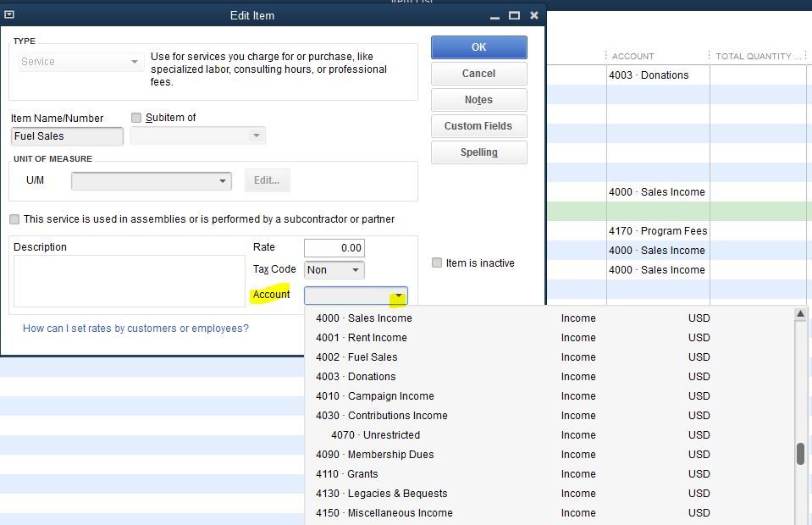Click the OK button

pos(479,47)
